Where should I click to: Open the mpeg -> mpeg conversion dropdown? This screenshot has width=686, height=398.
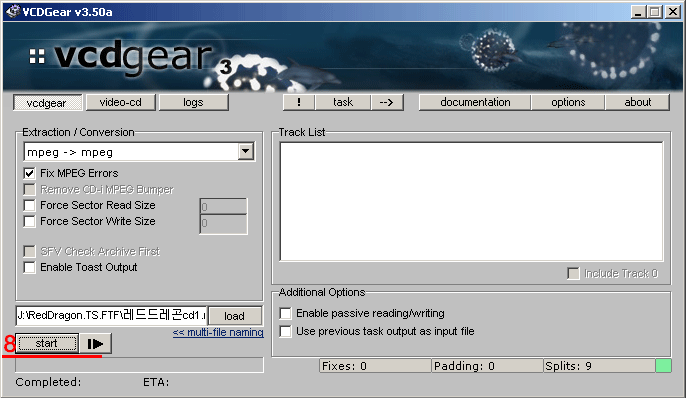(246, 152)
